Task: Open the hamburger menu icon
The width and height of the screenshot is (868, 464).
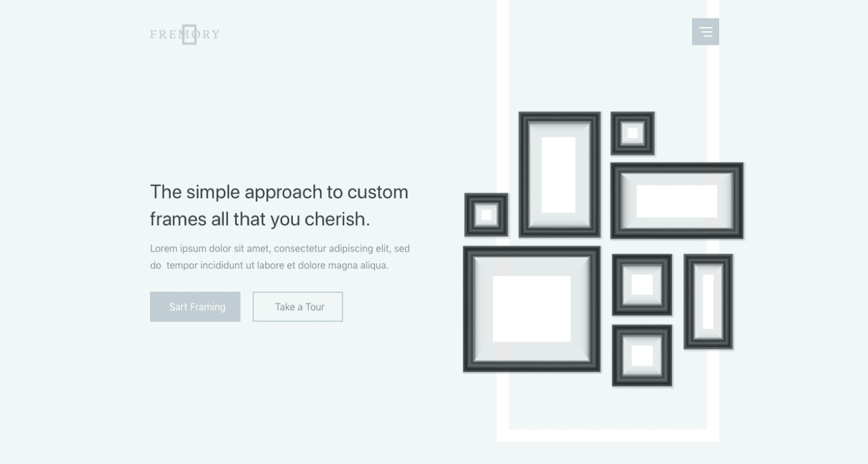Action: (705, 32)
